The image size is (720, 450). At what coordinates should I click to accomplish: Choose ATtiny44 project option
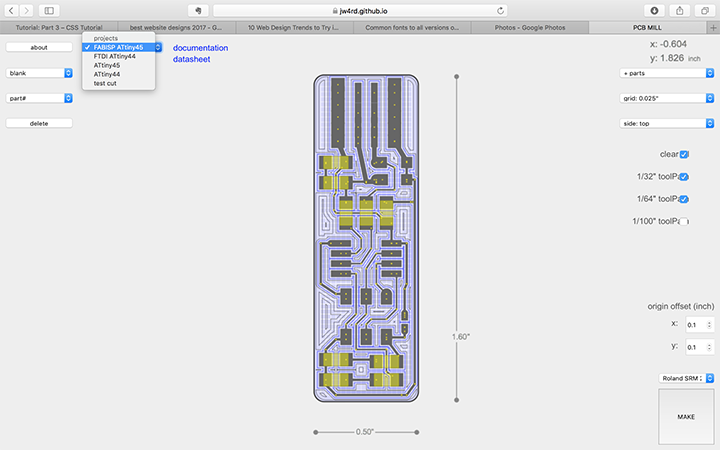click(x=118, y=74)
